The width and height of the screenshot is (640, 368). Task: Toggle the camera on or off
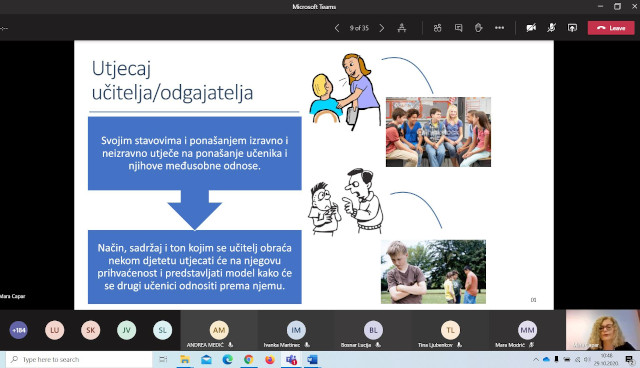531,28
